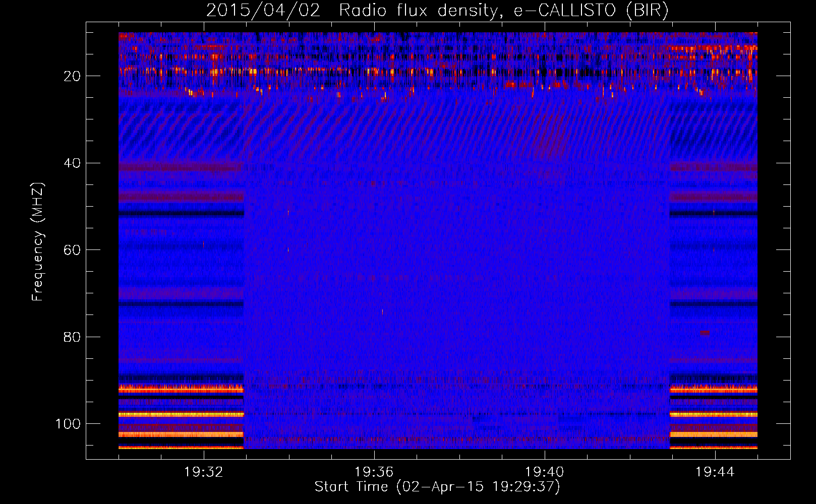Select the 80 frequency tick label

[72, 337]
